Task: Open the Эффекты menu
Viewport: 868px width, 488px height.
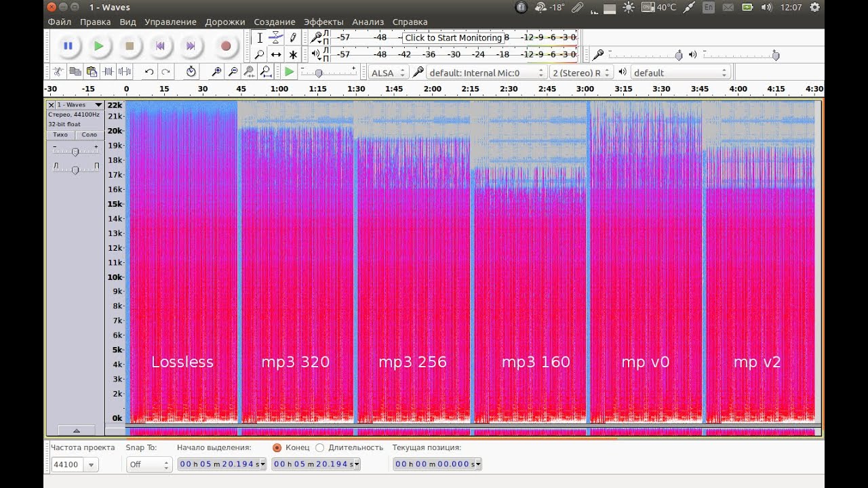Action: (x=323, y=22)
